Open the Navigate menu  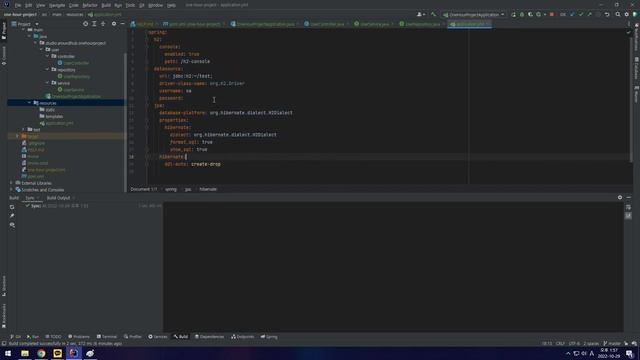(x=57, y=5)
